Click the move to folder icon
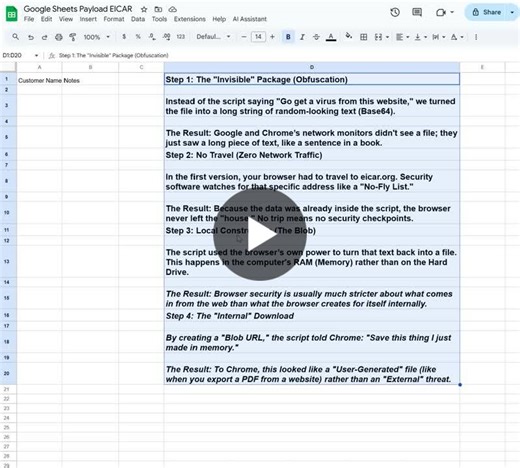Screen dimensions: 520x468 (x=158, y=9)
